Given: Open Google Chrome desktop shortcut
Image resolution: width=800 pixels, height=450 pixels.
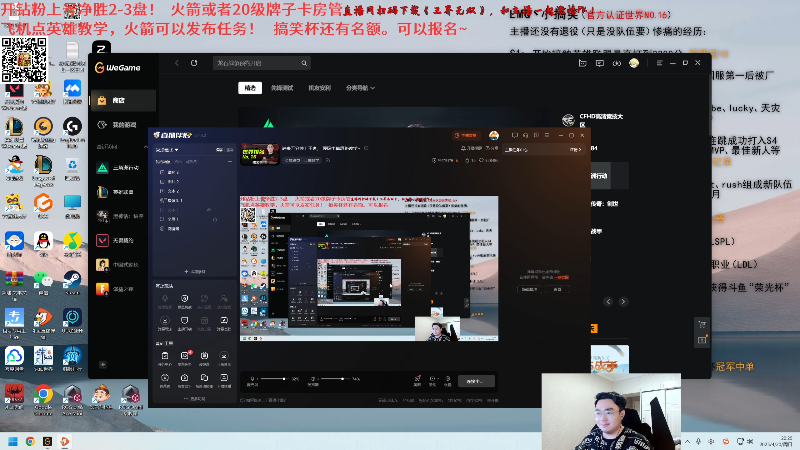Looking at the screenshot, I should [x=43, y=398].
